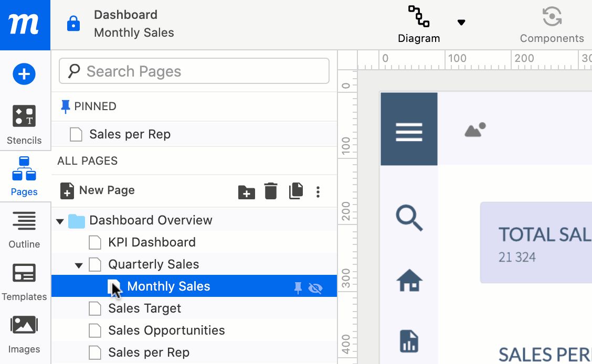Screen dimensions: 592x364
Task: Click the Search Pages field
Action: coord(194,71)
